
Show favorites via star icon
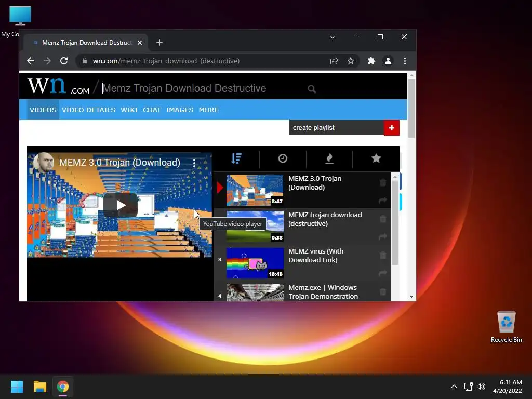coord(376,158)
